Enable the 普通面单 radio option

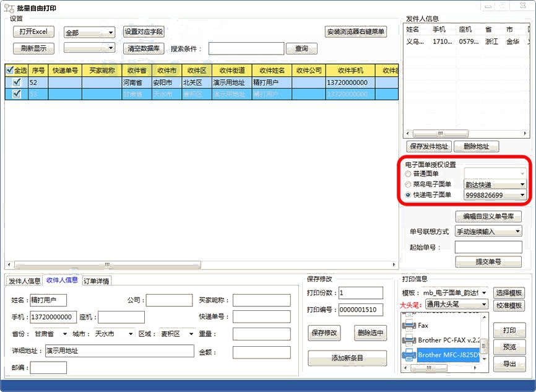408,172
